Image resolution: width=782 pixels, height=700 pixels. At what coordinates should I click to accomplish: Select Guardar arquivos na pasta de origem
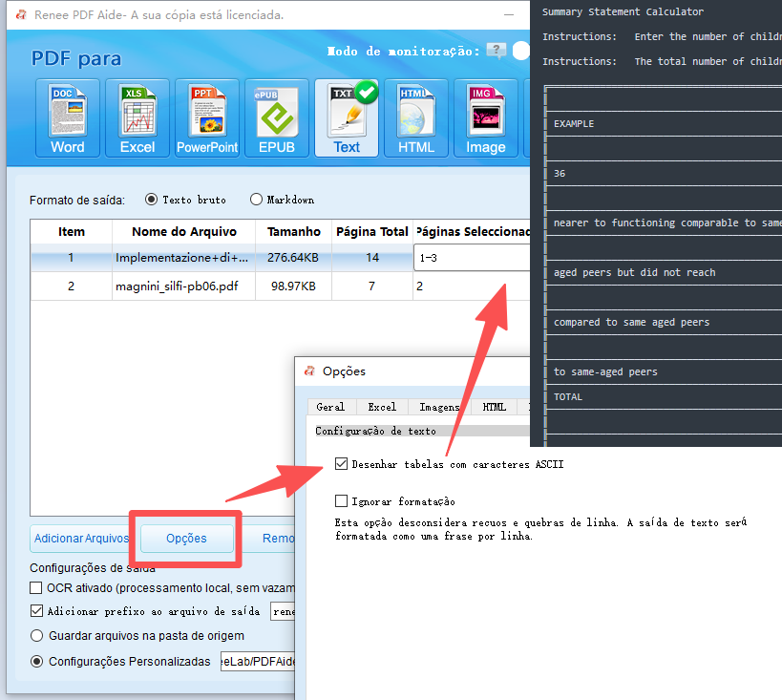pos(35,635)
